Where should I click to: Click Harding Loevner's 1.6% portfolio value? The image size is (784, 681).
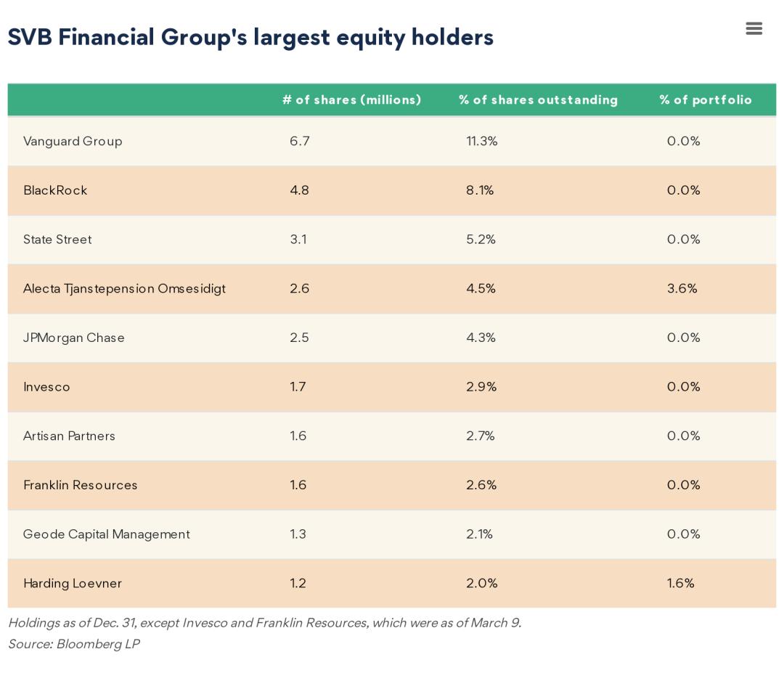(680, 584)
